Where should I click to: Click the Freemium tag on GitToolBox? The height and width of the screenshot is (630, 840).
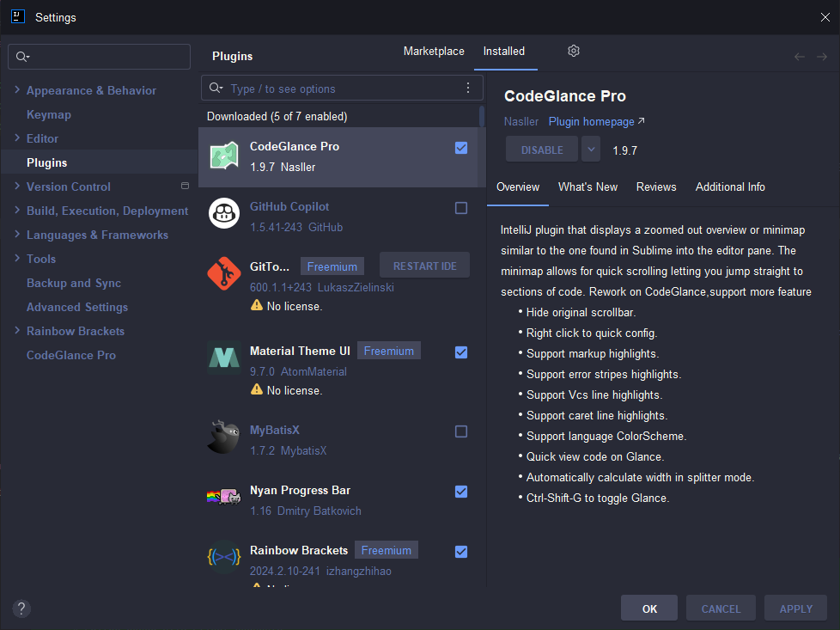(332, 266)
